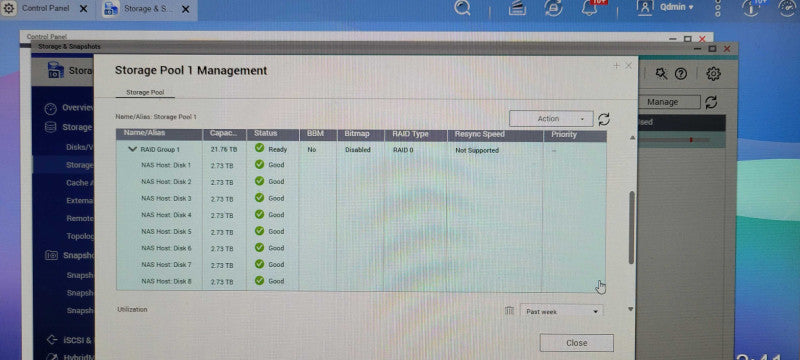Click the Resync Speed column header

495,135
